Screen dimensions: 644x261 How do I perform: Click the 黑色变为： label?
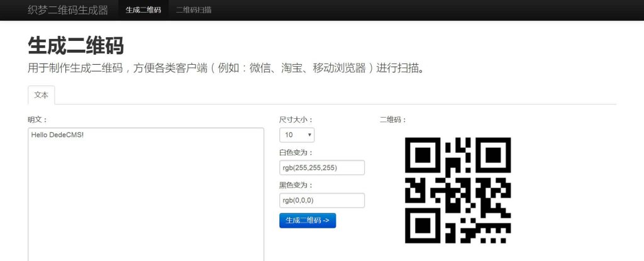[296, 186]
